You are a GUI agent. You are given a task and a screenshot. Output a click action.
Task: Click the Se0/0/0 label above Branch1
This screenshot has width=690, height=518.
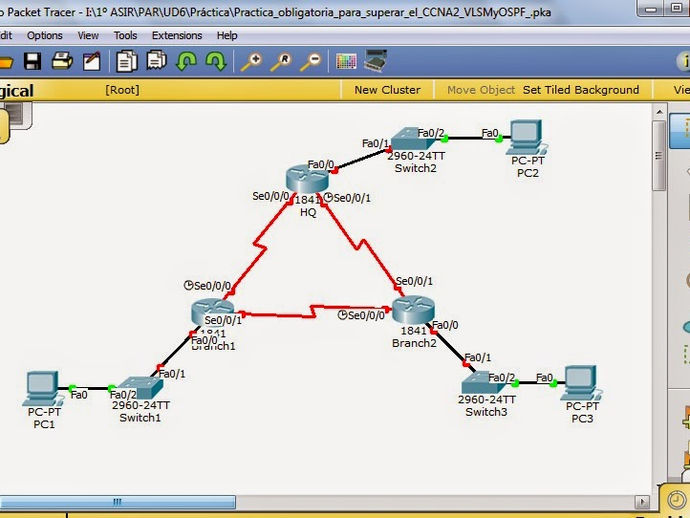213,286
